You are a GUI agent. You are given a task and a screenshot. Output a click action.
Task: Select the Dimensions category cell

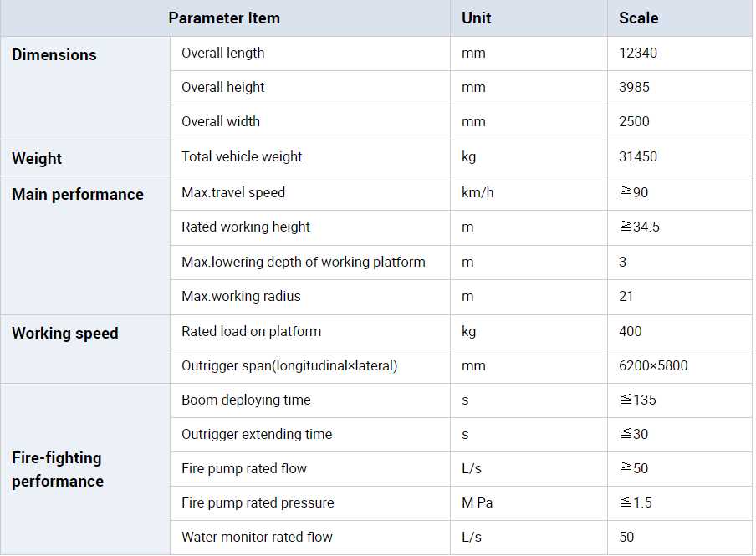pyautogui.click(x=54, y=55)
